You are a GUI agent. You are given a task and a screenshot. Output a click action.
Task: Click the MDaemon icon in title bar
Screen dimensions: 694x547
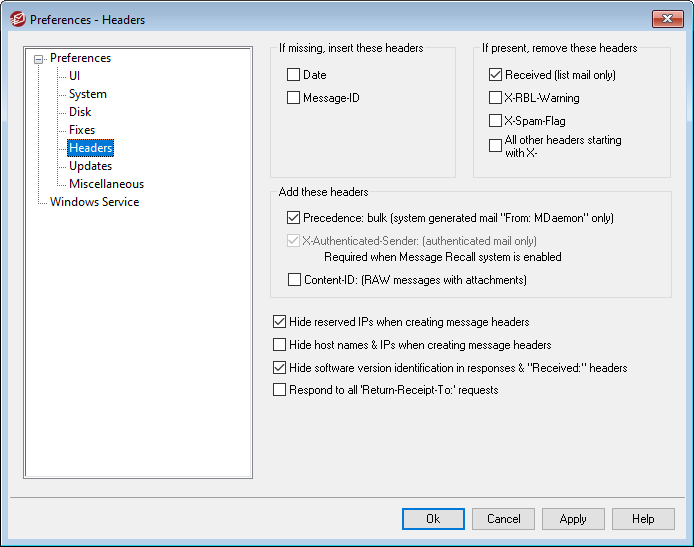point(17,18)
